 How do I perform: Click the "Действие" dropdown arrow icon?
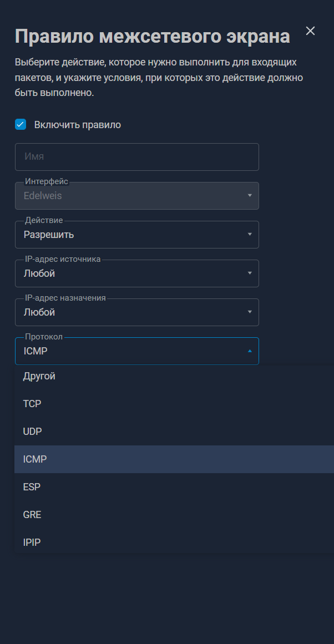[250, 235]
